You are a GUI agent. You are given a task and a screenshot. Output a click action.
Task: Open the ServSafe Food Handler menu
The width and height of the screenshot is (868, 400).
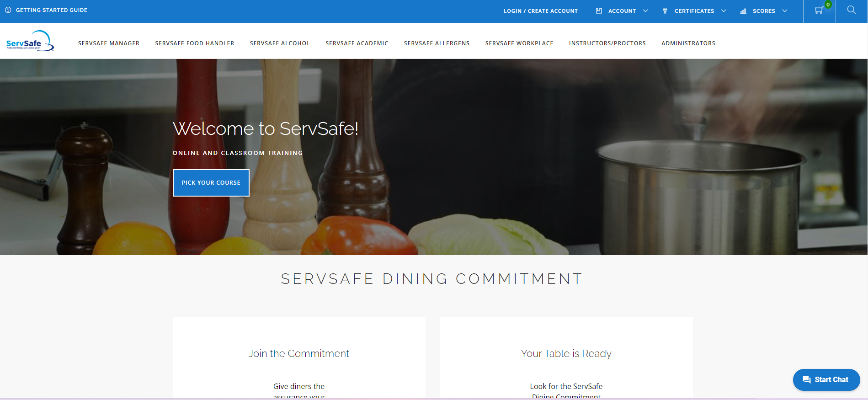click(195, 43)
